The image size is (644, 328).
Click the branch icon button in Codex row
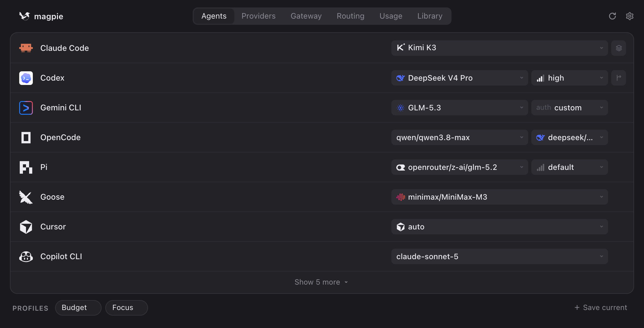click(619, 78)
